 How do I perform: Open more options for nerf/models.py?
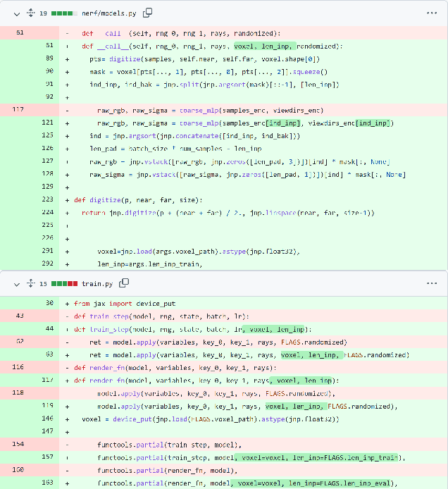tap(431, 13)
